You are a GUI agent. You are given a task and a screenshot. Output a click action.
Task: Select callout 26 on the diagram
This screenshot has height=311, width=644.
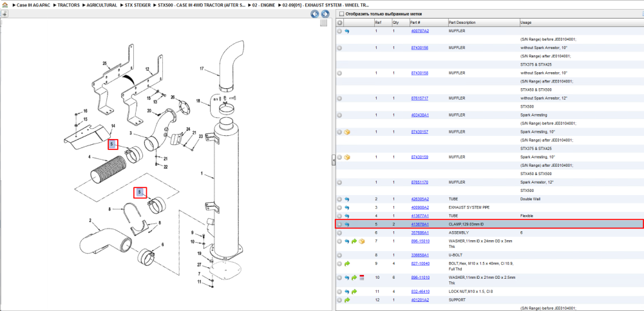(x=173, y=97)
